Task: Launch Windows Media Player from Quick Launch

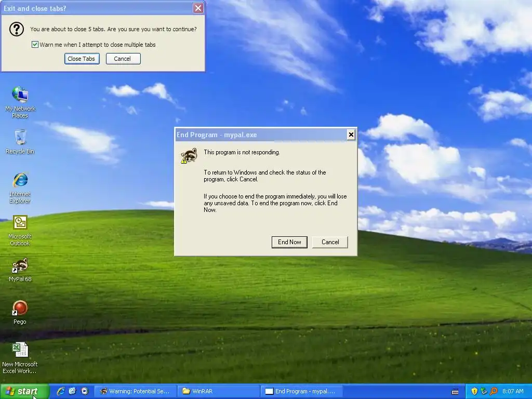Action: pos(85,391)
